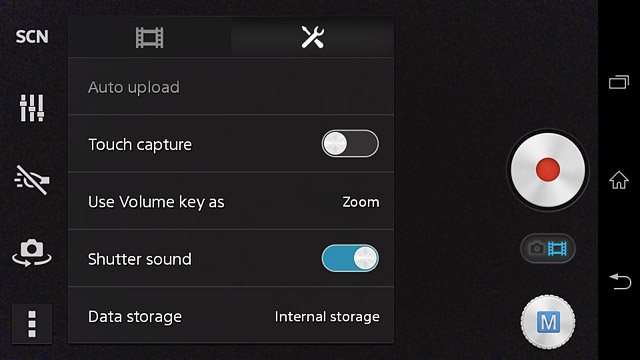Screen dimensions: 640x360
Task: Tap the Android back arrow
Action: 620,282
